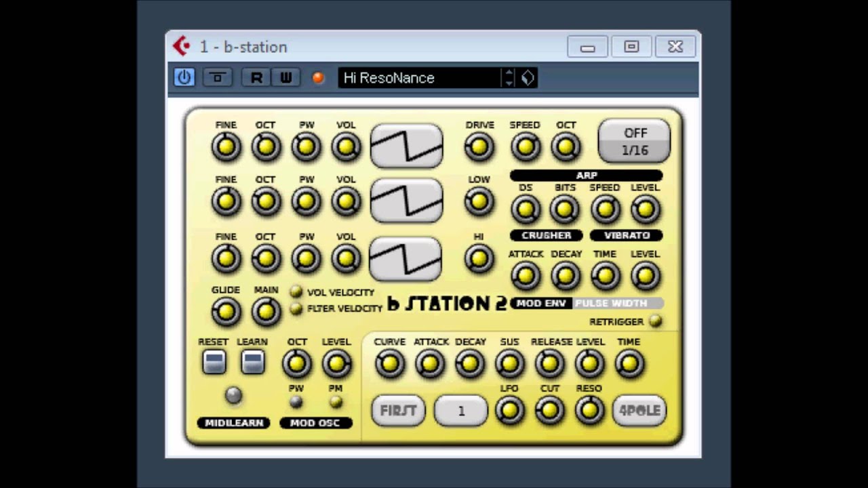868x488 pixels.
Task: Click the envelope SUS knob
Action: point(509,364)
